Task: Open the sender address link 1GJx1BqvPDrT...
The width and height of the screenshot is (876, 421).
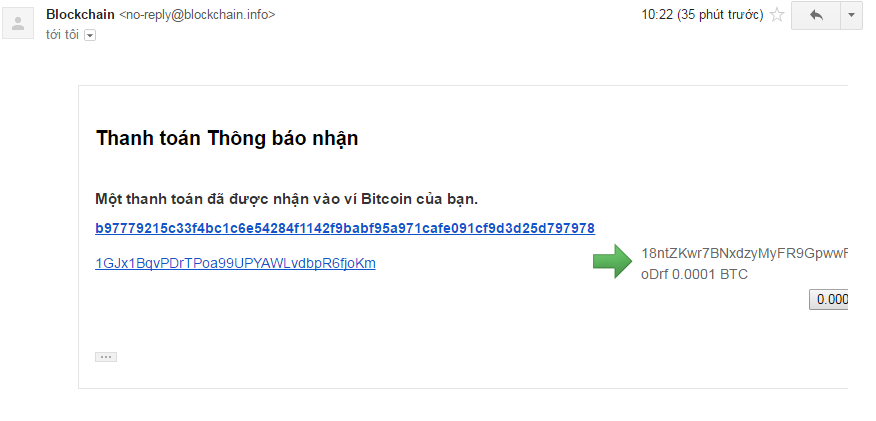Action: (235, 264)
